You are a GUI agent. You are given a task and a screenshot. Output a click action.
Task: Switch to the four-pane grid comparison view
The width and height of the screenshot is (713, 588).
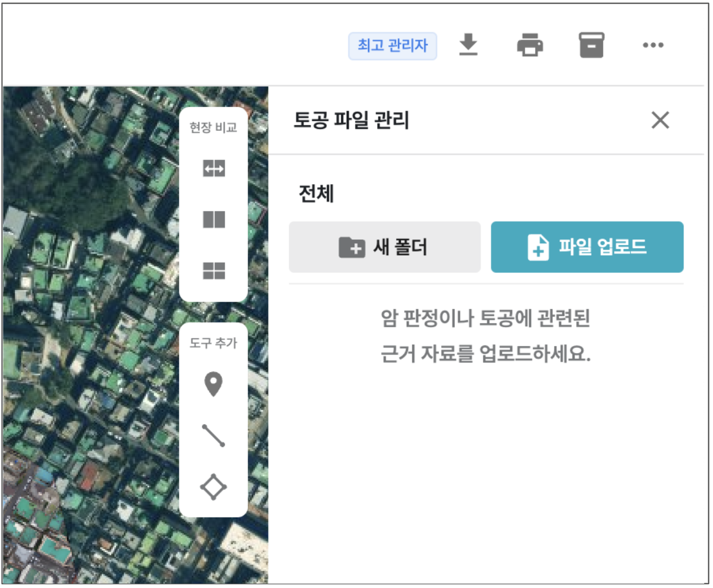[x=214, y=271]
